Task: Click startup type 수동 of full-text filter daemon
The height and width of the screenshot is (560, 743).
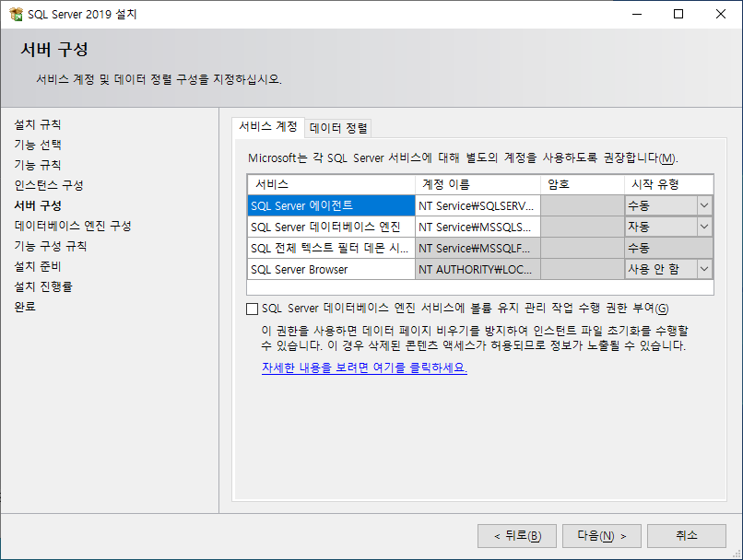Action: (x=668, y=248)
